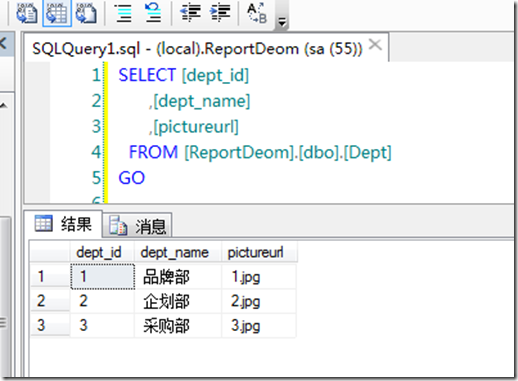Select dept_id cell of 采购部 row

coord(102,325)
